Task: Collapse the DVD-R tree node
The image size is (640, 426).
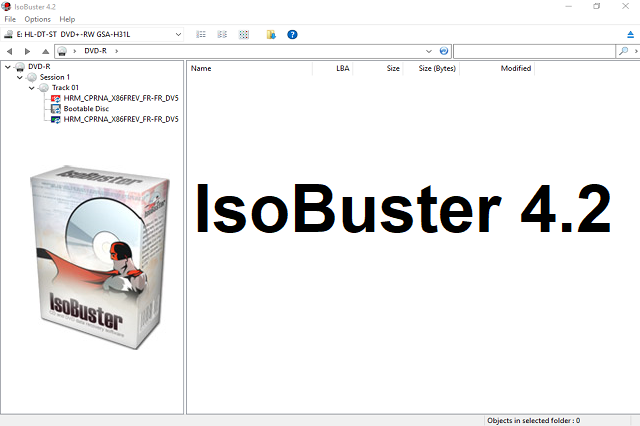Action: (8, 67)
